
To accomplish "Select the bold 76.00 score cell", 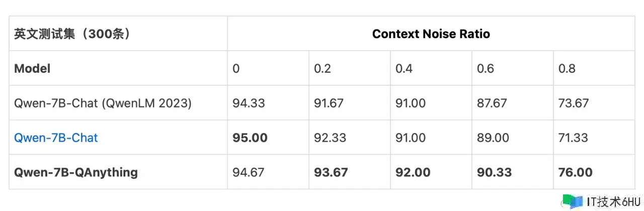I will click(576, 172).
